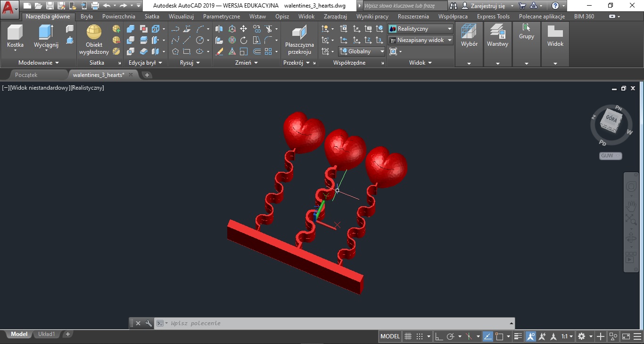The width and height of the screenshot is (644, 344).
Task: Go to the Początek start tab
Action: click(x=26, y=75)
